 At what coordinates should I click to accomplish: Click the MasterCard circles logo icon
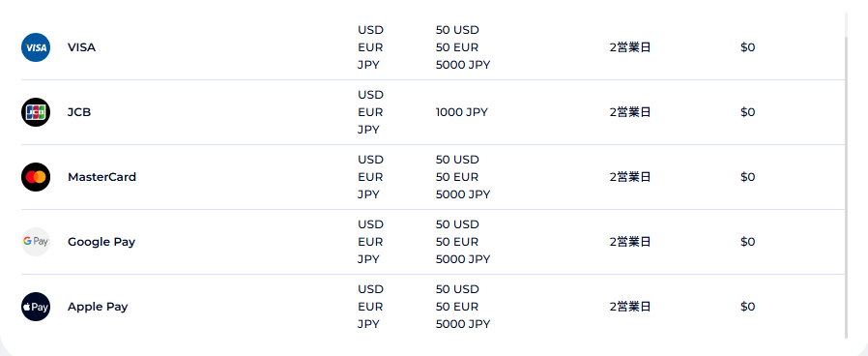(36, 177)
